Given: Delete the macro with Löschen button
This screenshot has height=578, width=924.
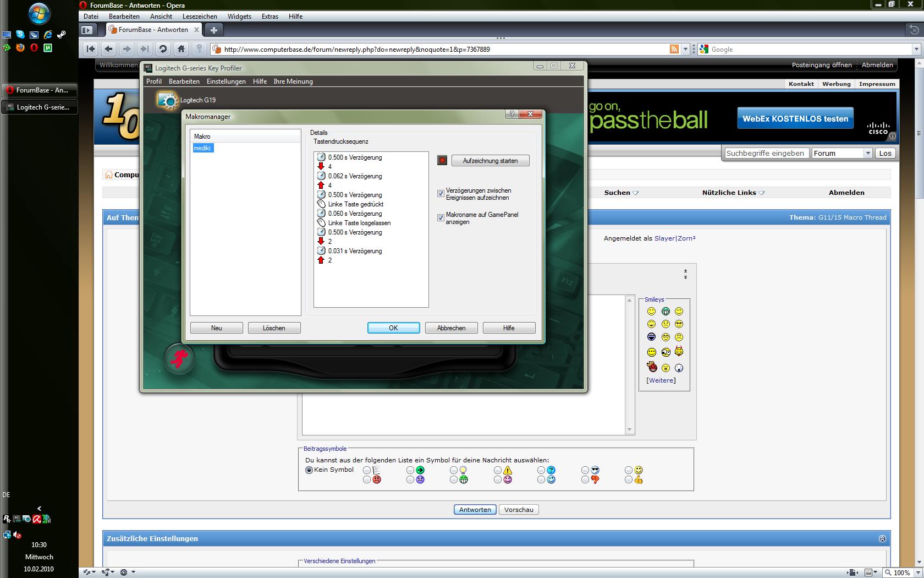Looking at the screenshot, I should pos(274,328).
